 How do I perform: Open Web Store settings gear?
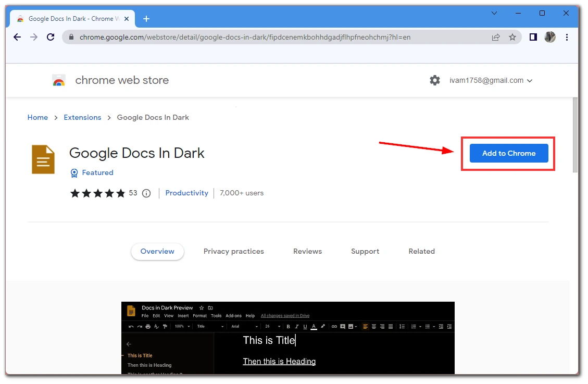[435, 80]
